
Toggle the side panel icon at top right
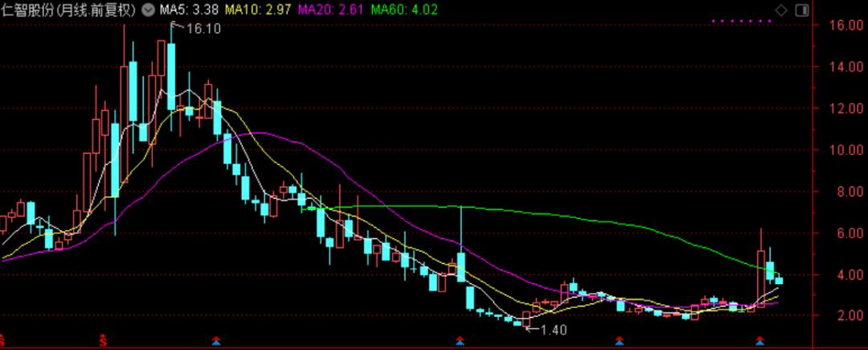pos(801,10)
